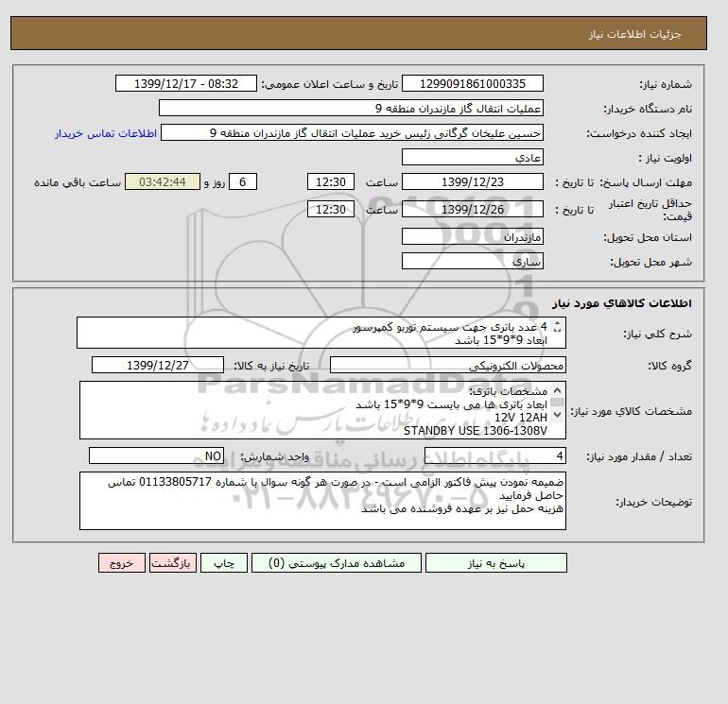Click اطلاعات کالاهای مورد نیاز section heading
The height and width of the screenshot is (704, 728).
tap(622, 303)
